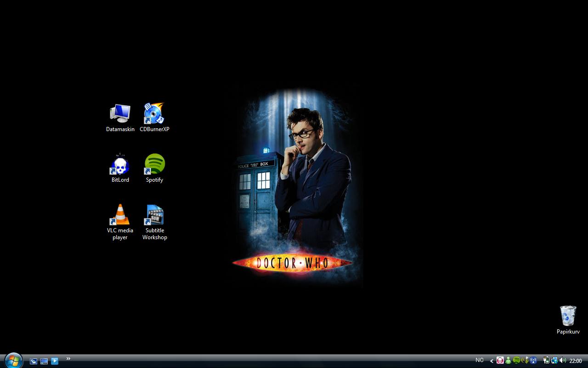Click the Subtitle Workshop label text
Viewport: 588px width, 368px height.
[x=154, y=234]
